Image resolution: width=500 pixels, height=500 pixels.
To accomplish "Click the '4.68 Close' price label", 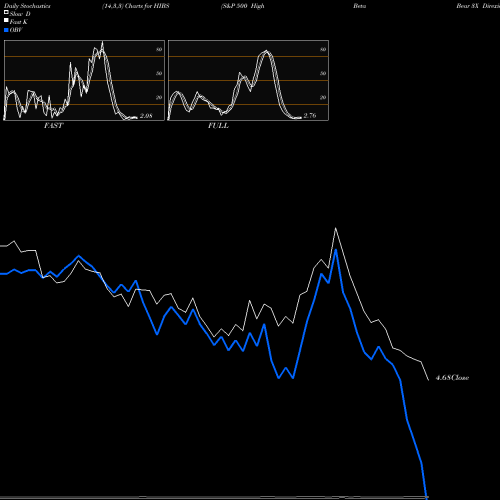I will pos(452,377).
